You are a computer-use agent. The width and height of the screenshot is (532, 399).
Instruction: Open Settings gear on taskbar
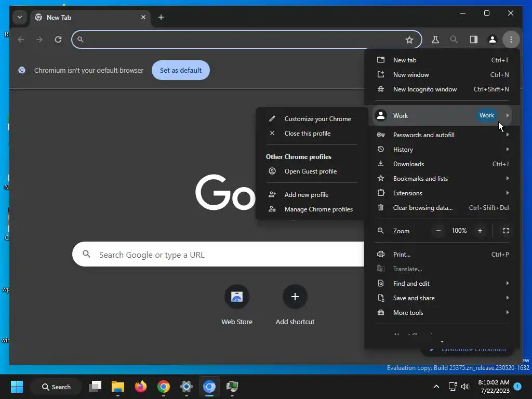coord(187,387)
